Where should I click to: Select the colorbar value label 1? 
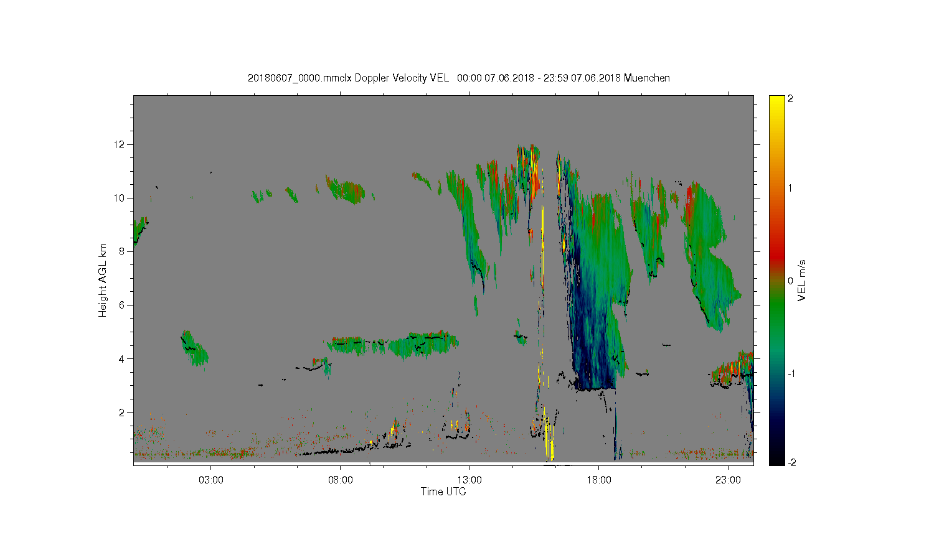(791, 189)
